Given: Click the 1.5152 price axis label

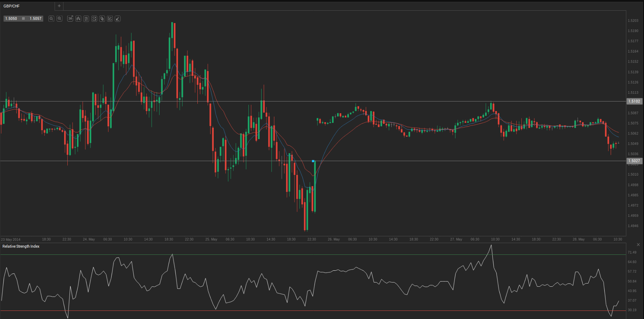Looking at the screenshot, I should click(633, 62).
